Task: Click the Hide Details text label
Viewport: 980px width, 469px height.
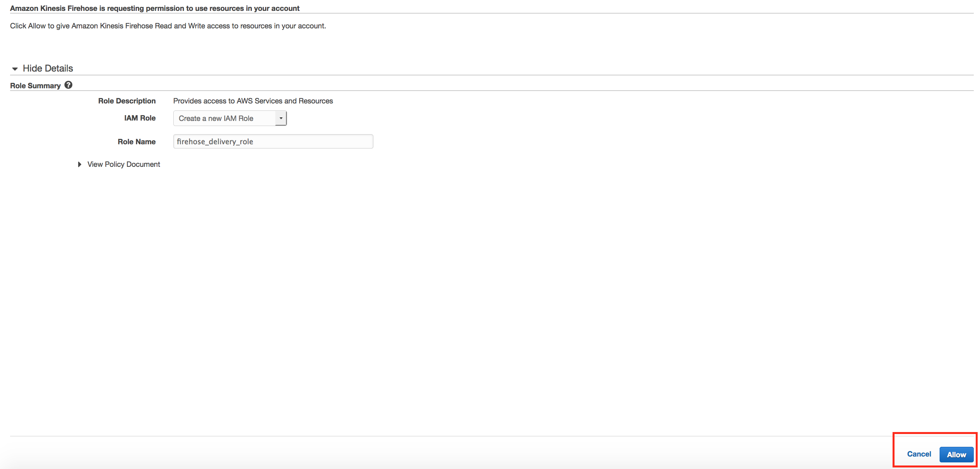Action: pos(48,68)
